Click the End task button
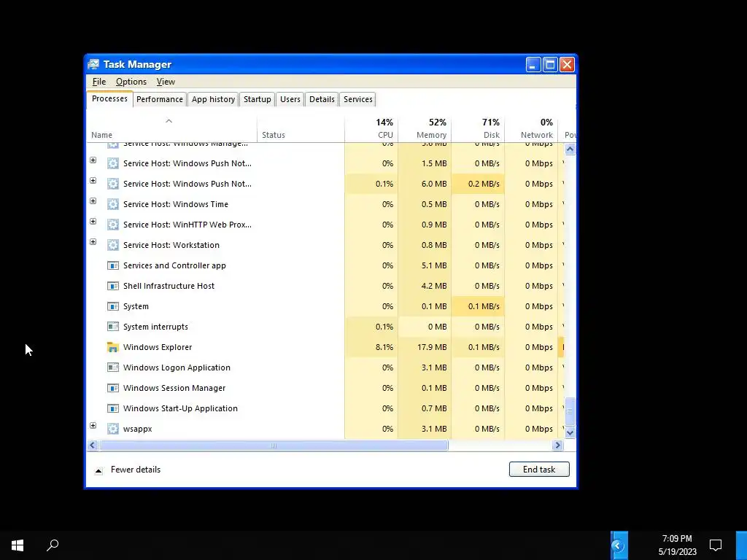The image size is (747, 560). pyautogui.click(x=539, y=470)
